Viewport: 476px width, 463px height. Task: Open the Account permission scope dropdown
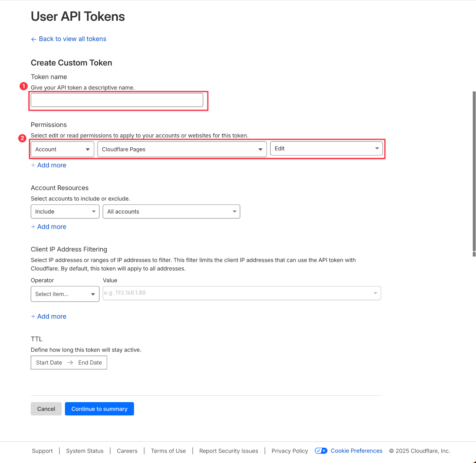point(62,149)
